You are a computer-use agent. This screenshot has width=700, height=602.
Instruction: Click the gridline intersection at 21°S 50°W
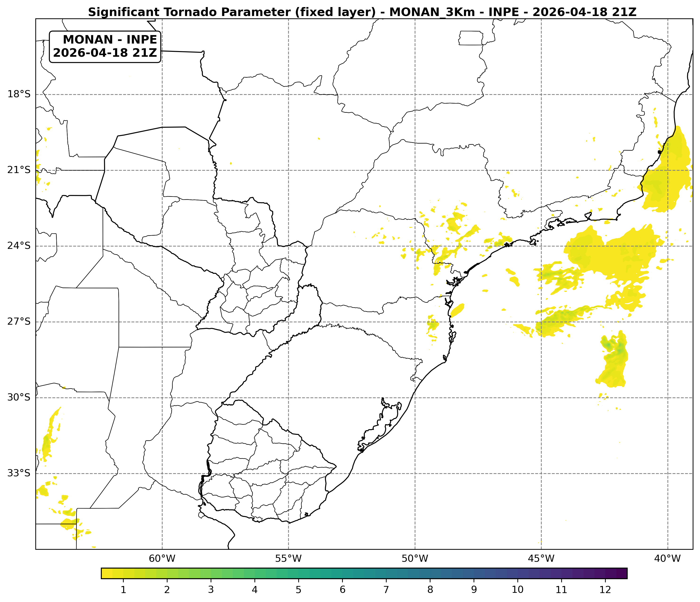[415, 170]
